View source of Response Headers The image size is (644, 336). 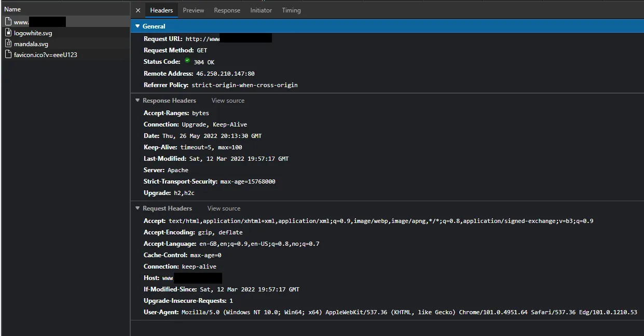click(228, 101)
